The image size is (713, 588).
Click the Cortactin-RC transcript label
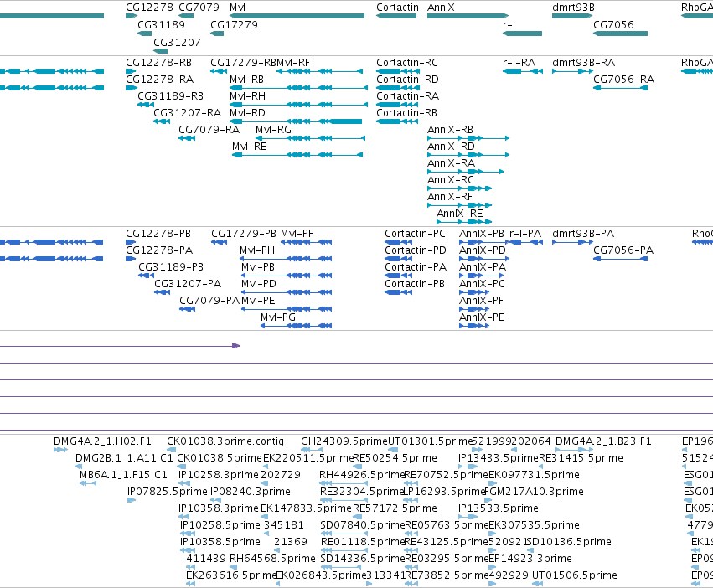click(407, 62)
